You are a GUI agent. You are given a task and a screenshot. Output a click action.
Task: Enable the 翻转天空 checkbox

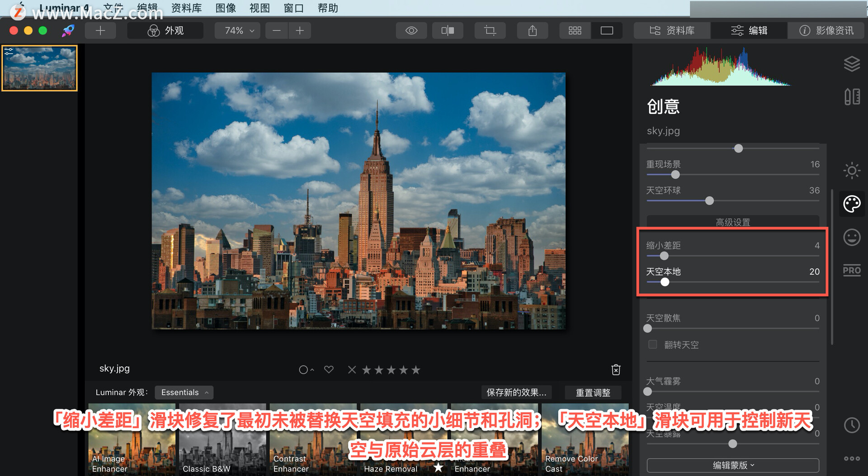click(653, 344)
